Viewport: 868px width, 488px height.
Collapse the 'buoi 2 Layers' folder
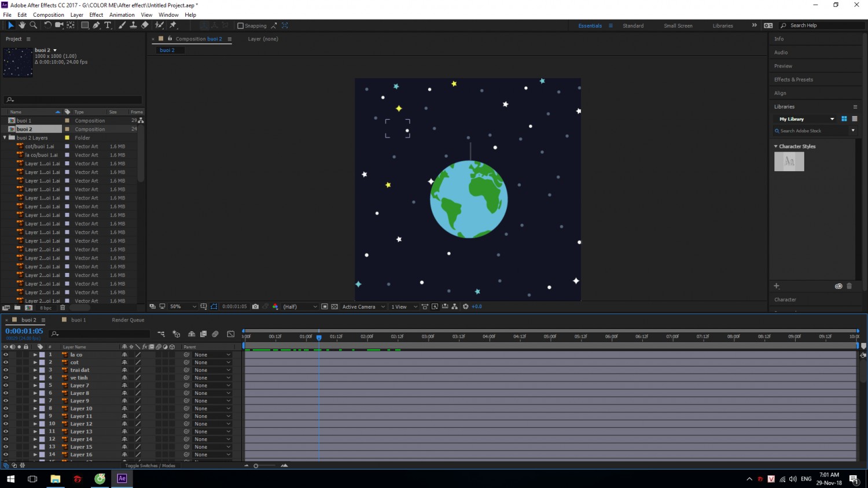click(x=5, y=138)
